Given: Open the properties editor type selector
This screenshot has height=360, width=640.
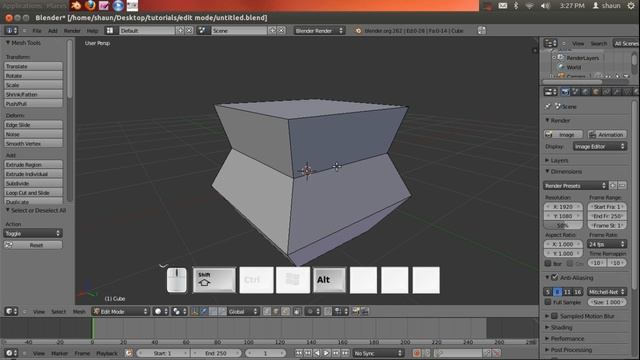Looking at the screenshot, I should tap(551, 92).
